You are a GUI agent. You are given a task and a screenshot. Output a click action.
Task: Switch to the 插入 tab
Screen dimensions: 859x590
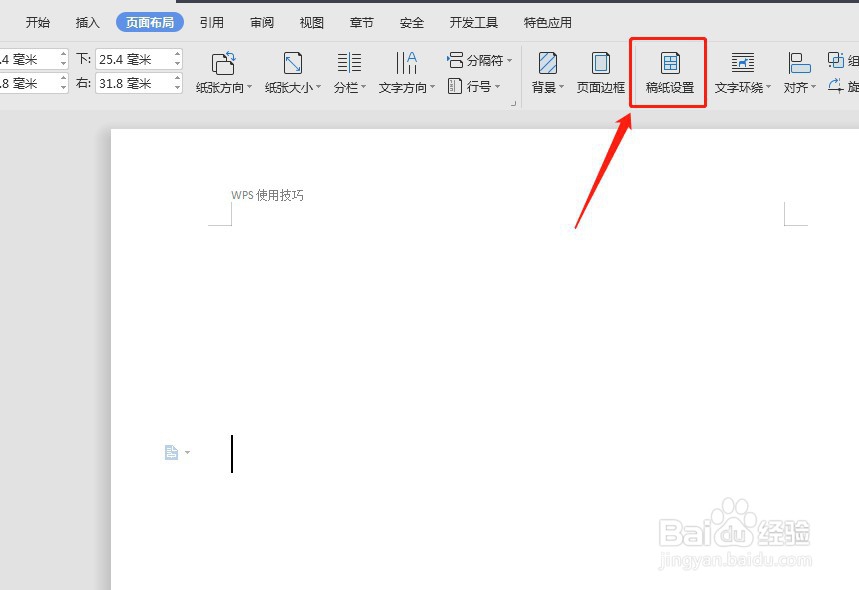pos(88,22)
